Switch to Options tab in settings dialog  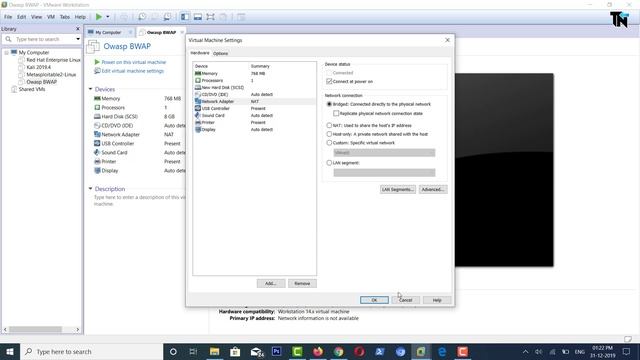pyautogui.click(x=220, y=53)
